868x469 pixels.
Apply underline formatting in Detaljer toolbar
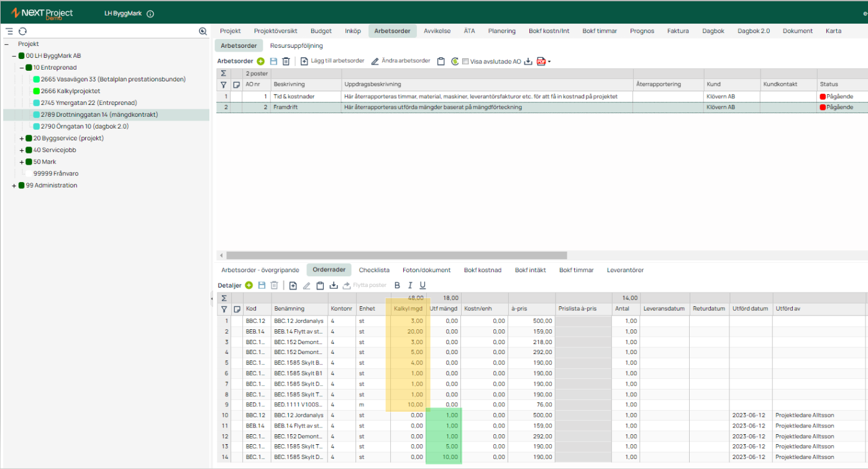[423, 285]
